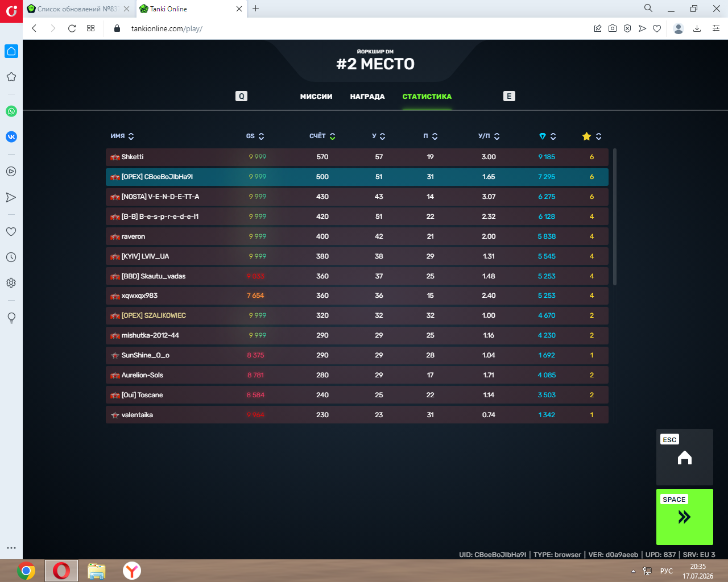Sort table by GS column
Viewport: 728px width, 582px height.
pyautogui.click(x=255, y=136)
